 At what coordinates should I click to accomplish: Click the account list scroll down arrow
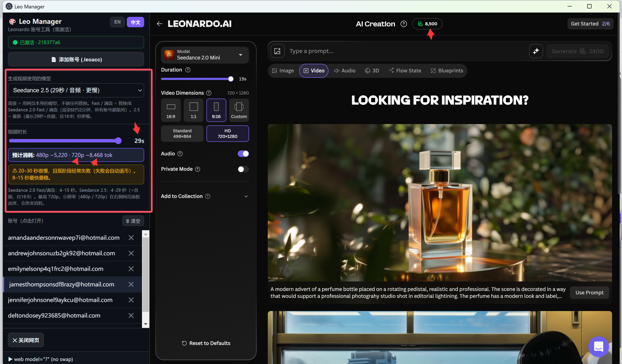[146, 324]
